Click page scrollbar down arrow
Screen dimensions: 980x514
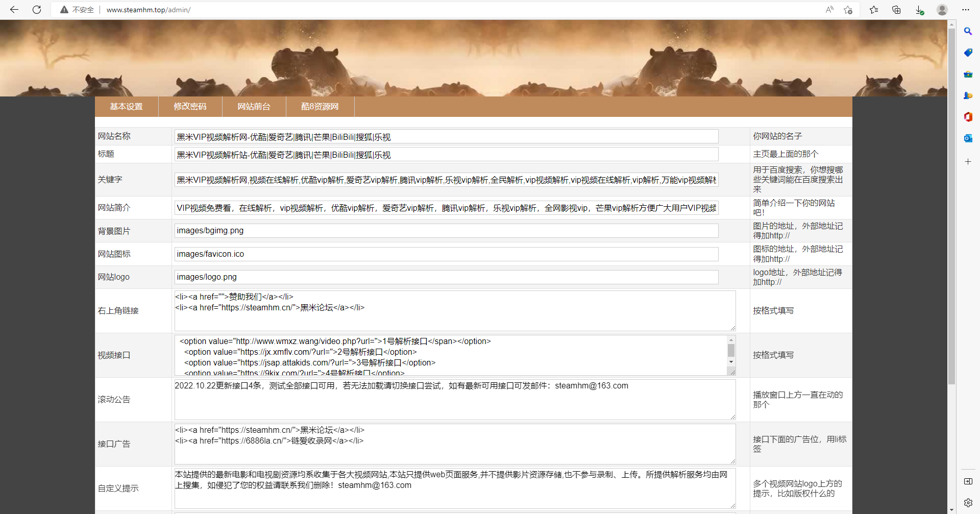951,509
